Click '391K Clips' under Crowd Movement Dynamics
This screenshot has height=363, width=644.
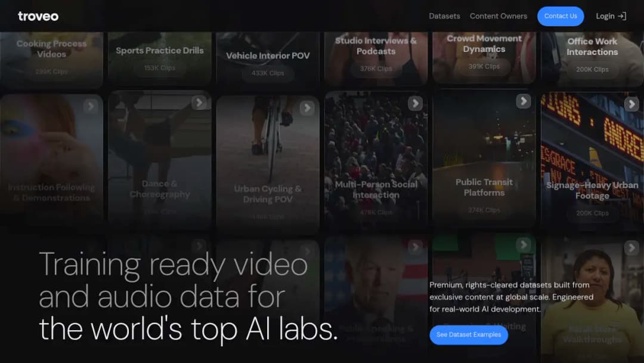coord(484,66)
